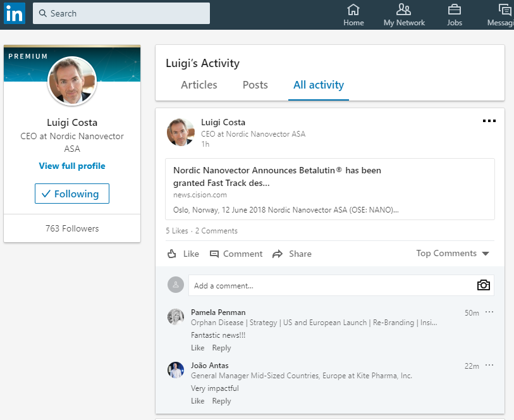Click the 22m timestamp on João's comment
Viewport: 514px width, 420px height.
472,366
